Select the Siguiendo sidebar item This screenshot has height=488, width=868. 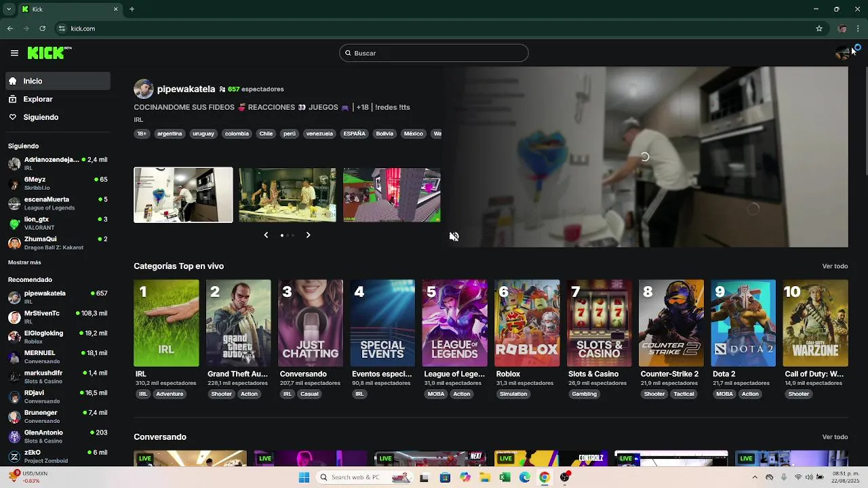pyautogui.click(x=58, y=117)
